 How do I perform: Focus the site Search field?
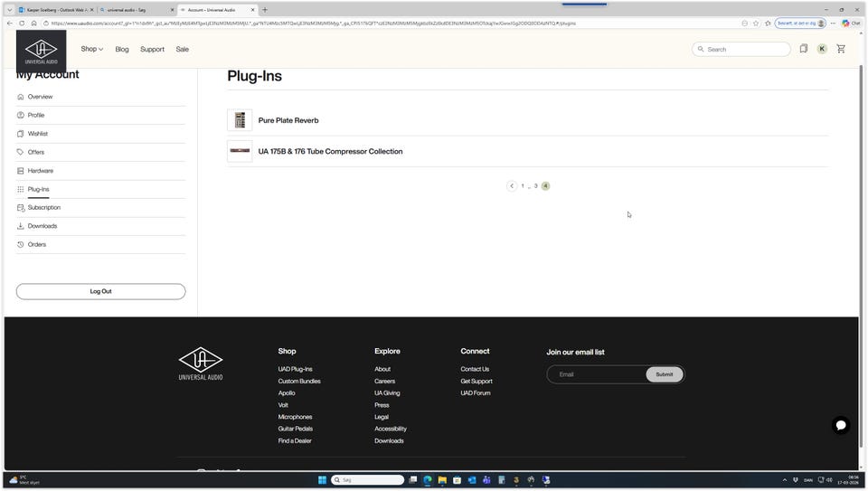click(x=741, y=49)
